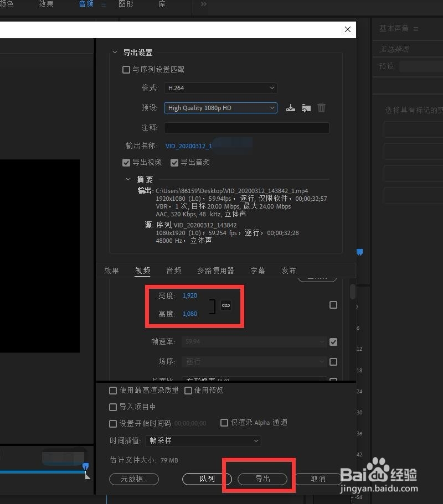Collapse the 摘要 section
The width and height of the screenshot is (443, 504).
point(128,179)
